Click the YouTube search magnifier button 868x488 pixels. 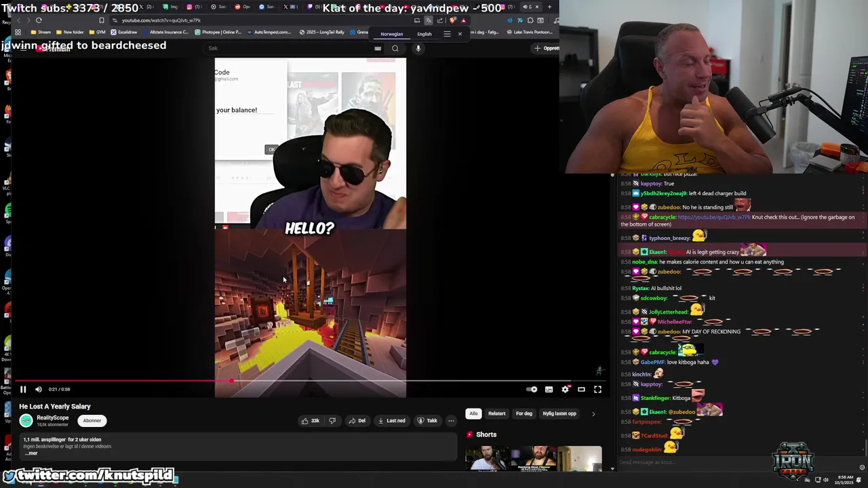395,48
